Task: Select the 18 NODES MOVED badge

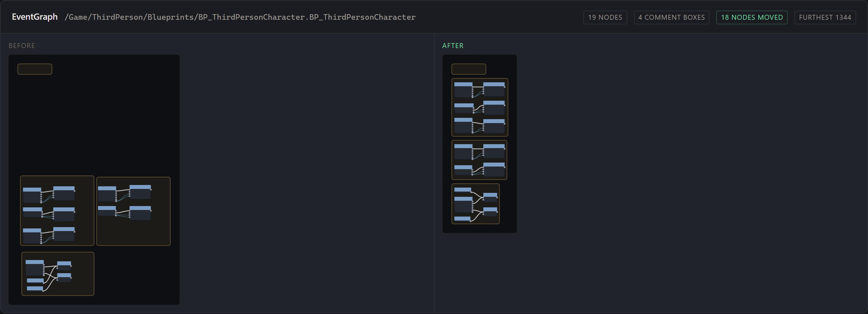Action: tap(751, 17)
